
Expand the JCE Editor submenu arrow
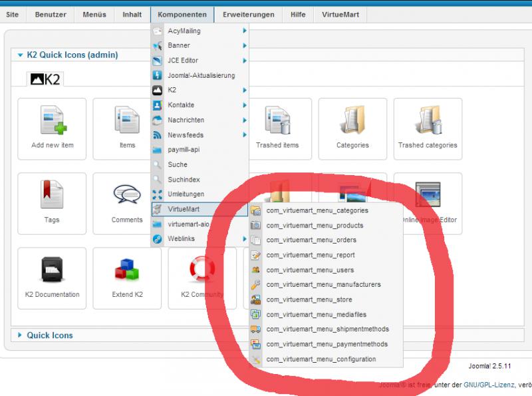click(x=245, y=61)
